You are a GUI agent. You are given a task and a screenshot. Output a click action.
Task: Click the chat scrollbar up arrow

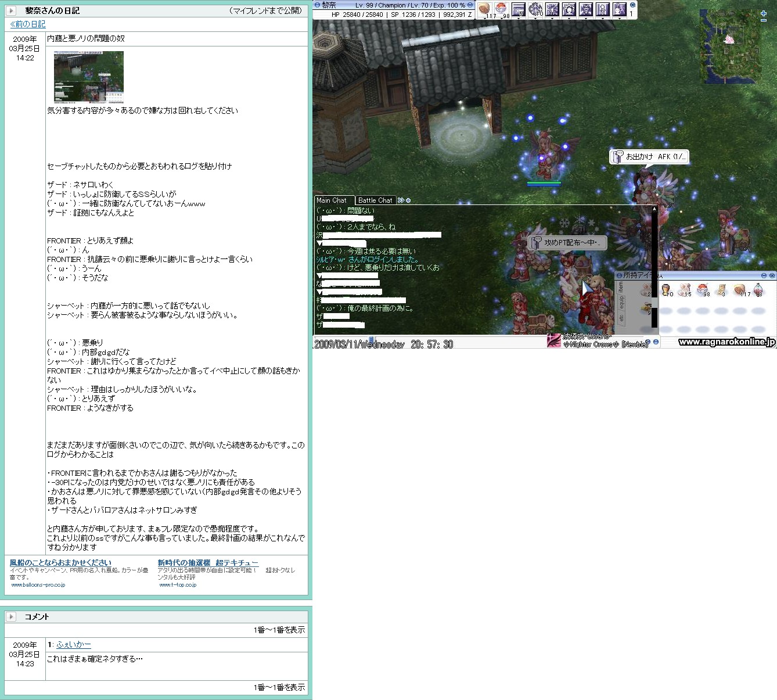pyautogui.click(x=654, y=208)
